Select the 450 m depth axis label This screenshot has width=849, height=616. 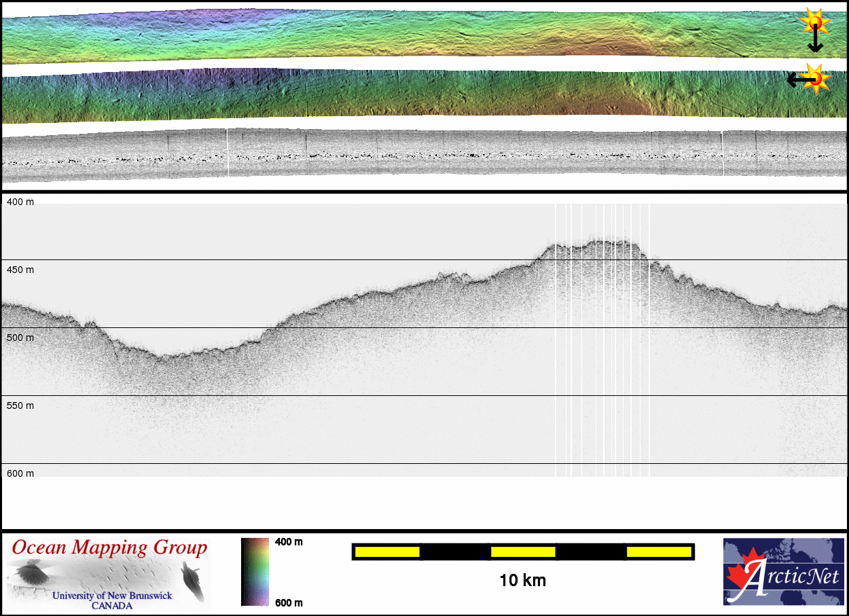point(20,270)
